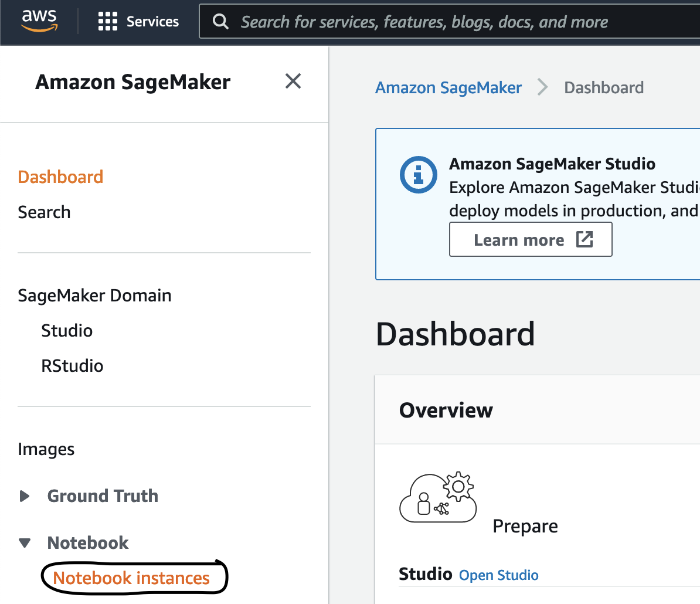This screenshot has height=604, width=700.
Task: Close the Amazon SageMaker sidebar
Action: coord(293,81)
